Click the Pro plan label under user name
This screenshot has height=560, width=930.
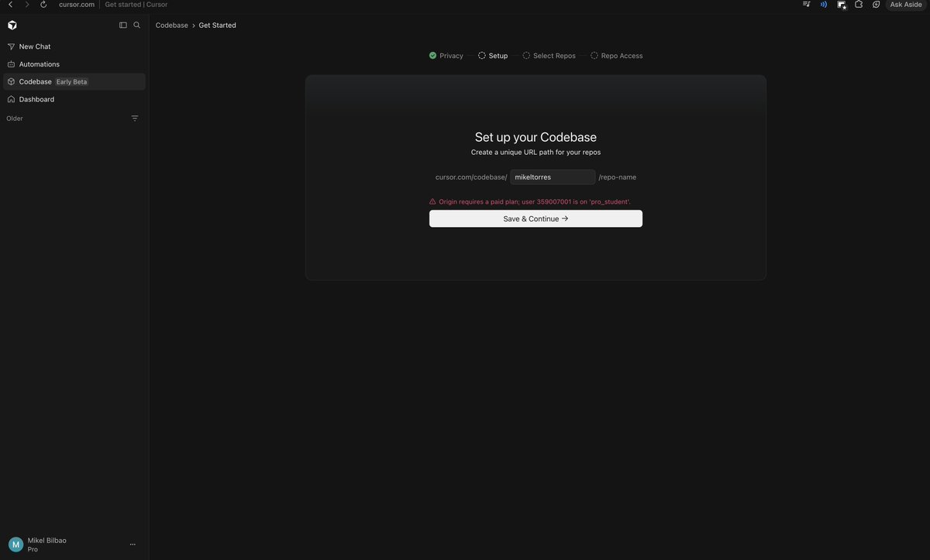[33, 549]
